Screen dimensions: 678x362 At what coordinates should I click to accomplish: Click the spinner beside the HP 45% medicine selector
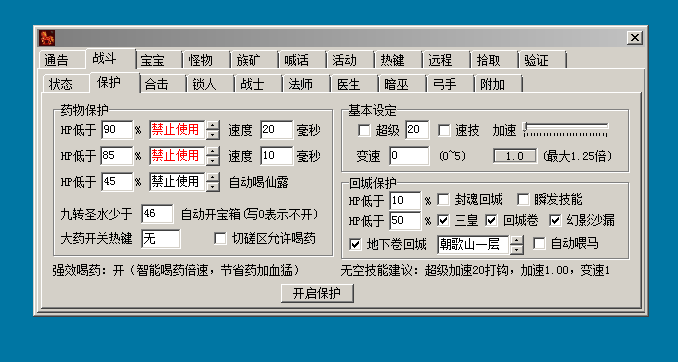pos(212,182)
